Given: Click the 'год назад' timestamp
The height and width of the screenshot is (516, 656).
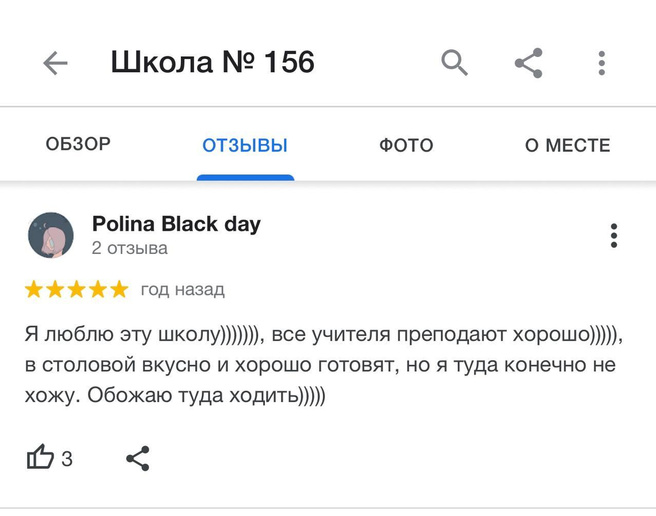Looking at the screenshot, I should pyautogui.click(x=183, y=290).
